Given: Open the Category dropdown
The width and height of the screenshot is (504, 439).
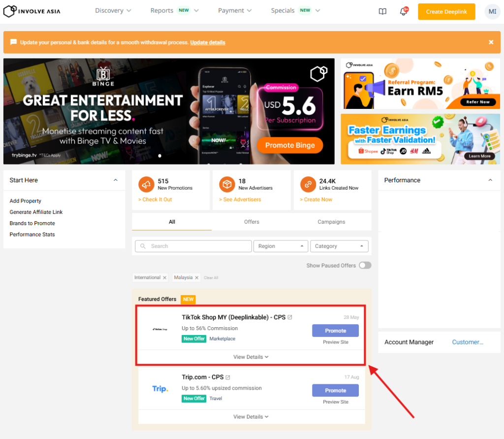Looking at the screenshot, I should tap(339, 246).
